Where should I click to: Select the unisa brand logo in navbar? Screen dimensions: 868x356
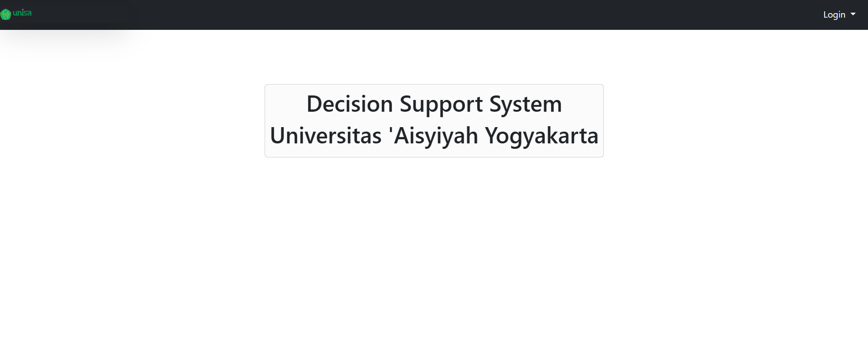(16, 14)
